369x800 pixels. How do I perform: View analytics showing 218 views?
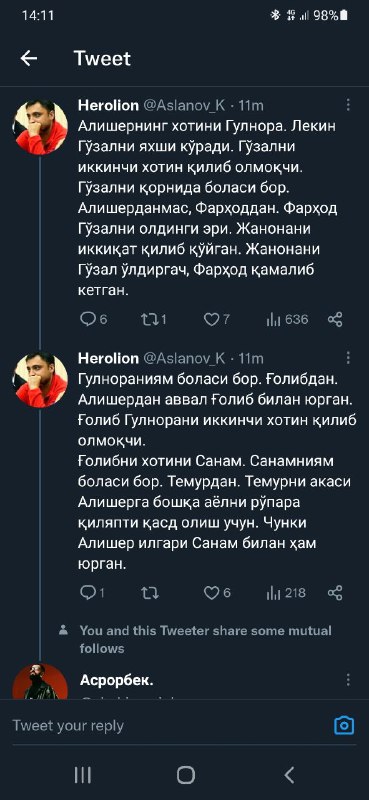coord(286,592)
